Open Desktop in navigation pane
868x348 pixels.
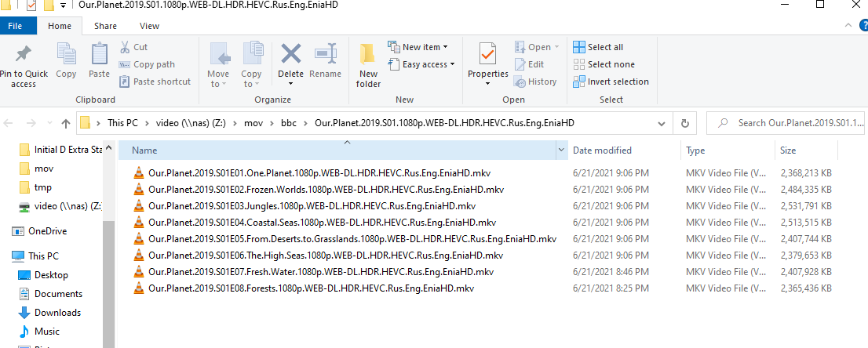click(43, 275)
